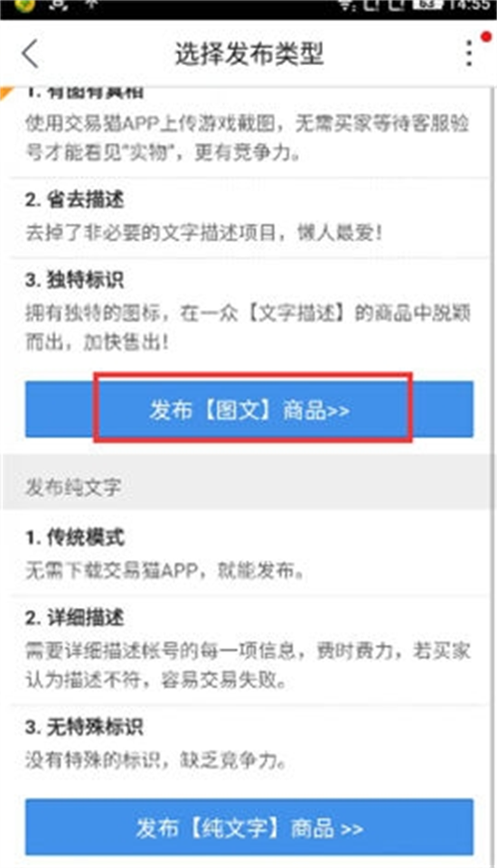The width and height of the screenshot is (497, 868).
Task: Tap the text about 交易猫APP上传游戏截图
Action: click(x=247, y=137)
